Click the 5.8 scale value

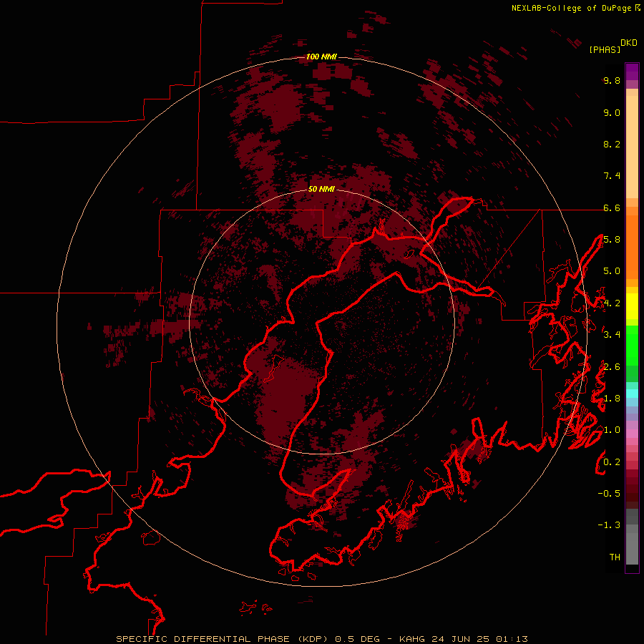[x=612, y=240]
